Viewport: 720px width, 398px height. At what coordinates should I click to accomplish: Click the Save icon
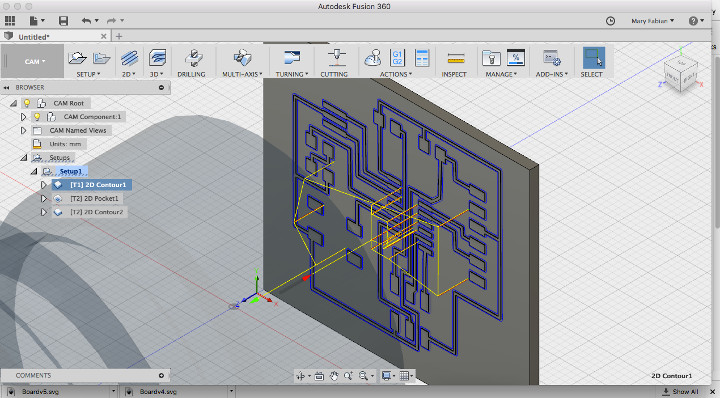coord(63,21)
